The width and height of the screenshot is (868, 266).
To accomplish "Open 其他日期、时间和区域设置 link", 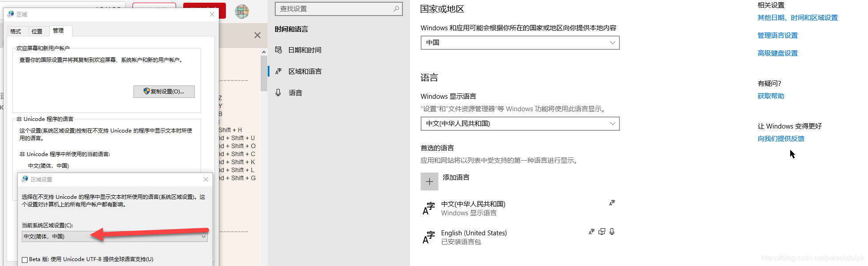I will [798, 18].
